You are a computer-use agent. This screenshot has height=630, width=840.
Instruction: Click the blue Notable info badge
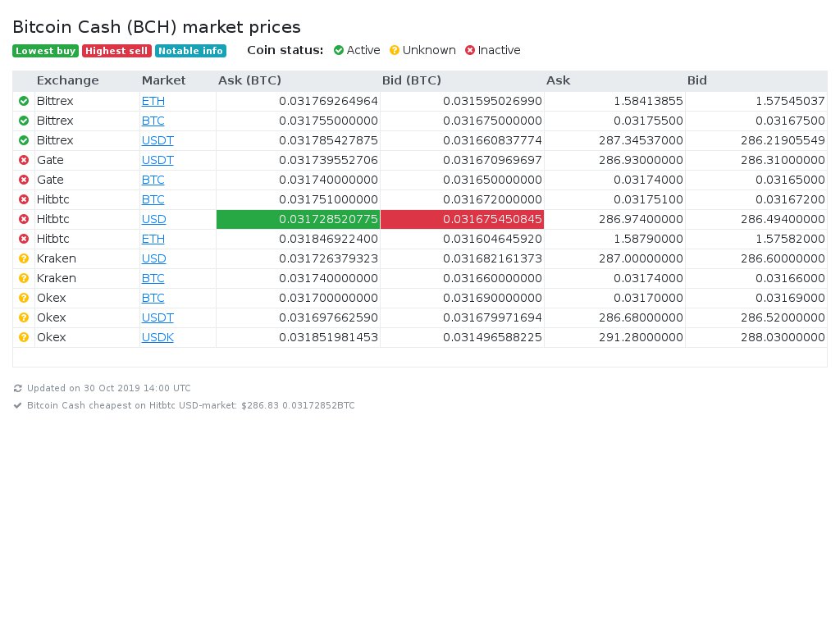pyautogui.click(x=190, y=51)
